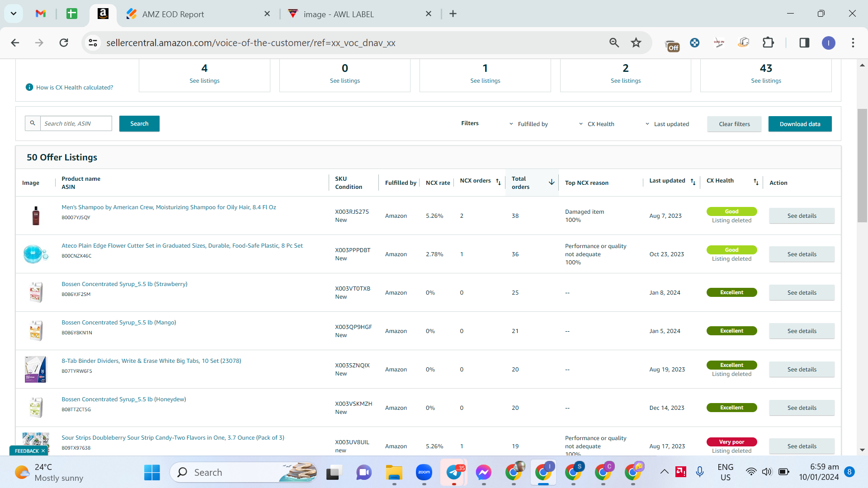Open See listings under the count 4
The image size is (868, 488).
click(204, 80)
